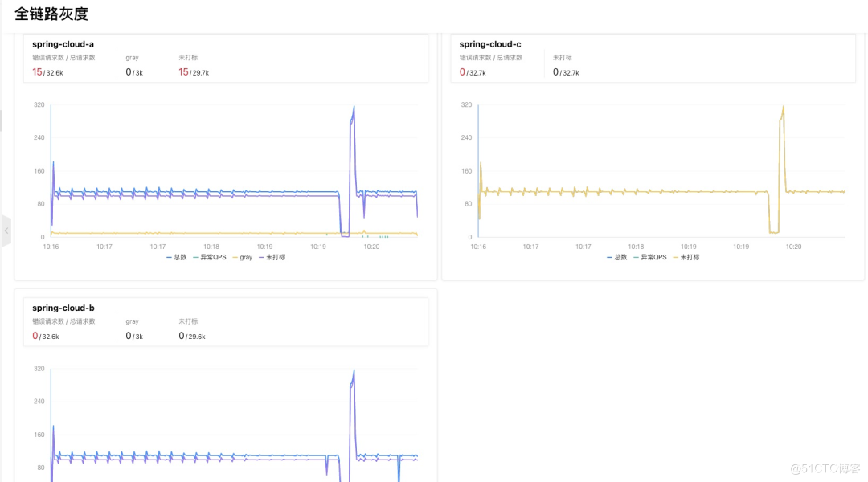
Task: Click spring-cloud-a untagged count 15/29.7k
Action: pos(194,72)
